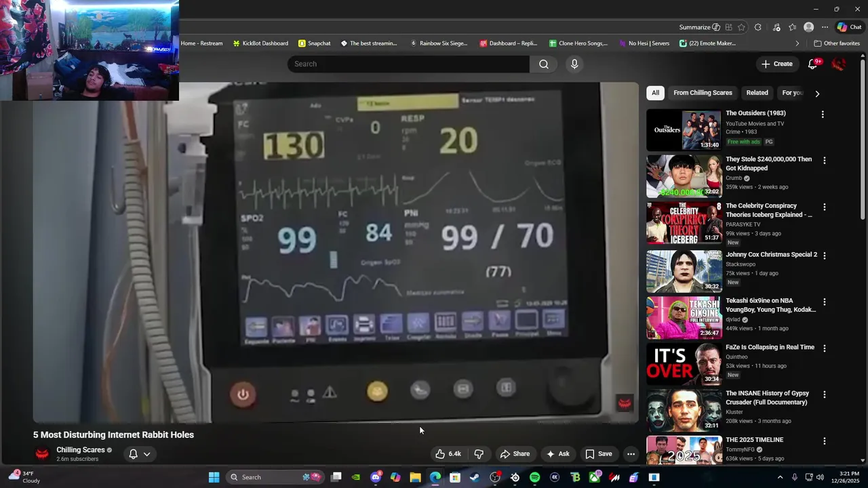Select the Related filter chip
The width and height of the screenshot is (868, 488).
pos(757,93)
